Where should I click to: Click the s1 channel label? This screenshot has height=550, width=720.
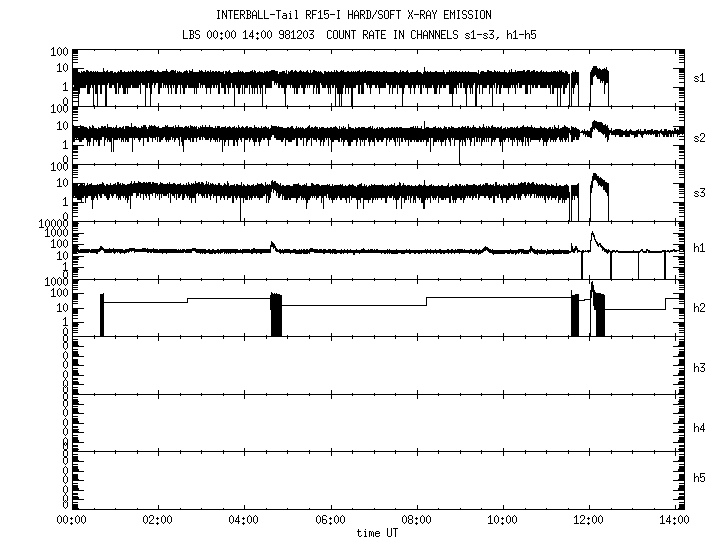coord(699,77)
